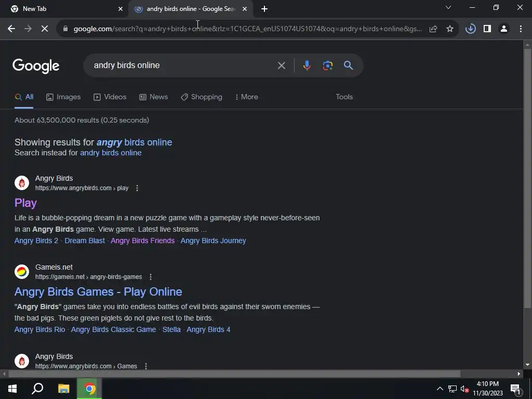This screenshot has width=532, height=399.
Task: Switch to Images results
Action: point(63,97)
